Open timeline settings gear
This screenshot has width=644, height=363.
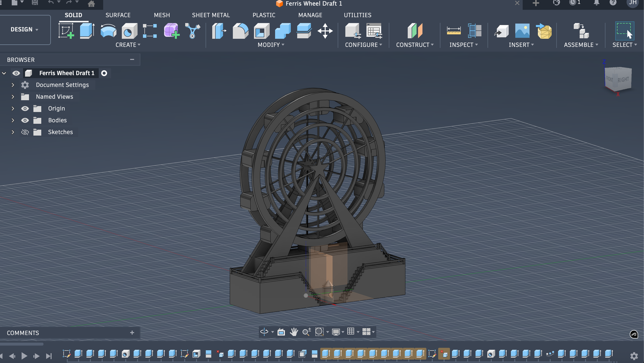[634, 356]
